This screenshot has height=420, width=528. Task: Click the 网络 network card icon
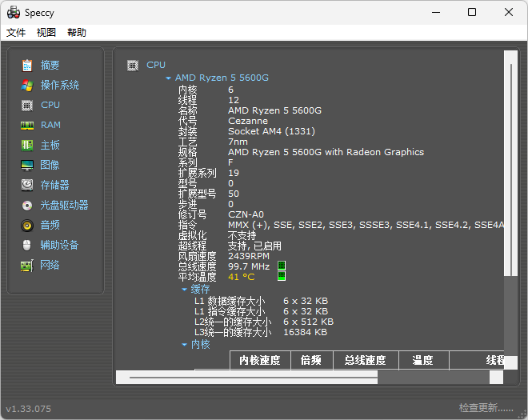(x=27, y=266)
